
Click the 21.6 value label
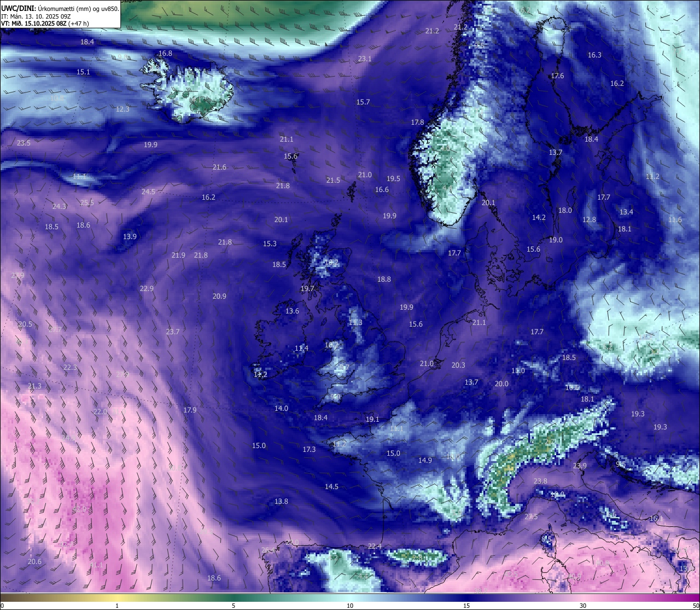(x=219, y=167)
